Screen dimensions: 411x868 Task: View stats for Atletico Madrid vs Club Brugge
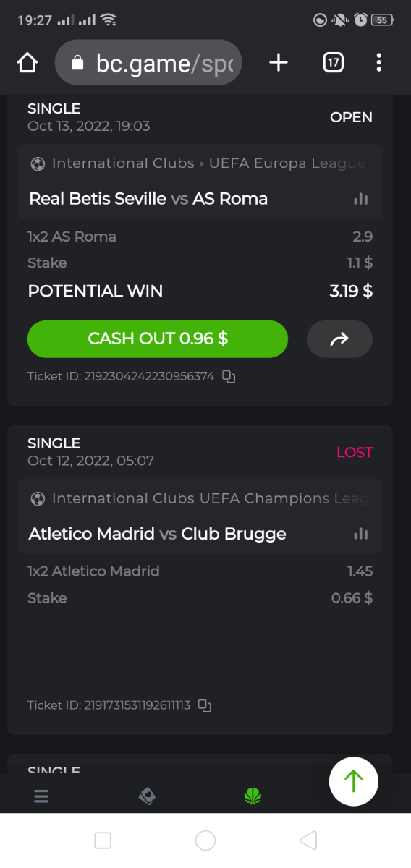pyautogui.click(x=360, y=534)
